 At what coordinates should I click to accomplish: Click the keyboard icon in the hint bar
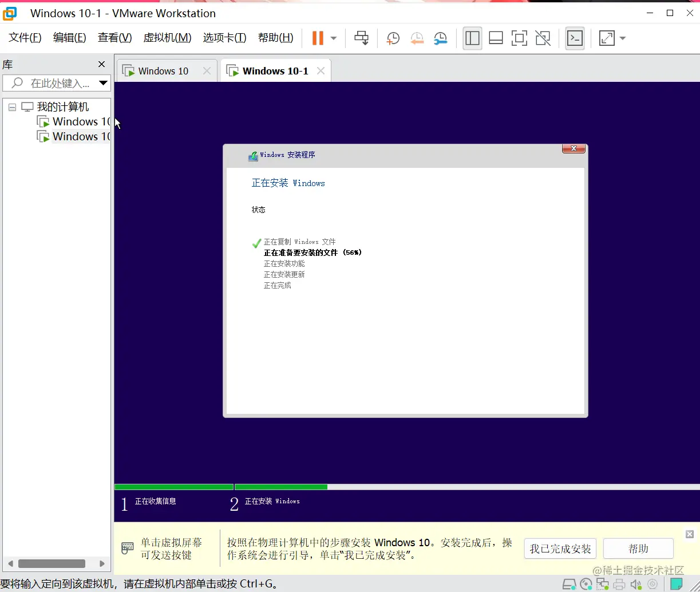(128, 548)
